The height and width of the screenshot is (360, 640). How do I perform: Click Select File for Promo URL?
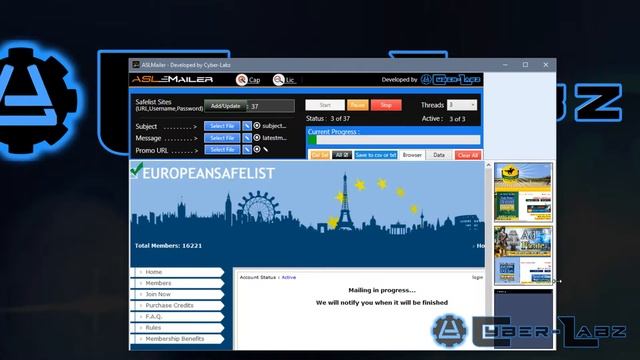click(x=222, y=150)
